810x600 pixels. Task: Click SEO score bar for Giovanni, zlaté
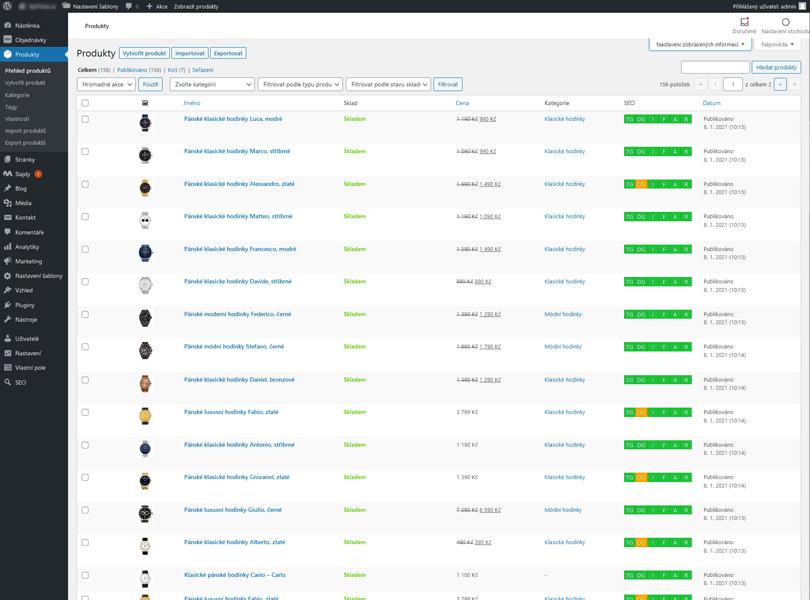tap(658, 478)
